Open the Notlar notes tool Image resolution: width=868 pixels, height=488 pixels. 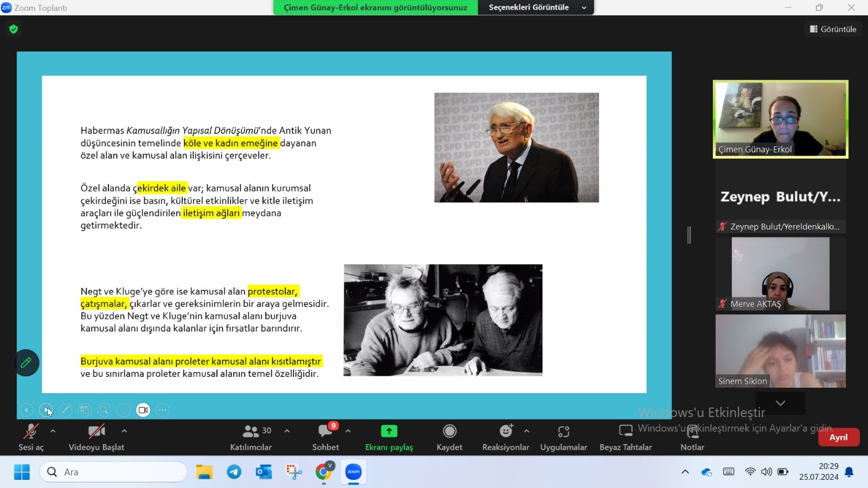coord(692,437)
